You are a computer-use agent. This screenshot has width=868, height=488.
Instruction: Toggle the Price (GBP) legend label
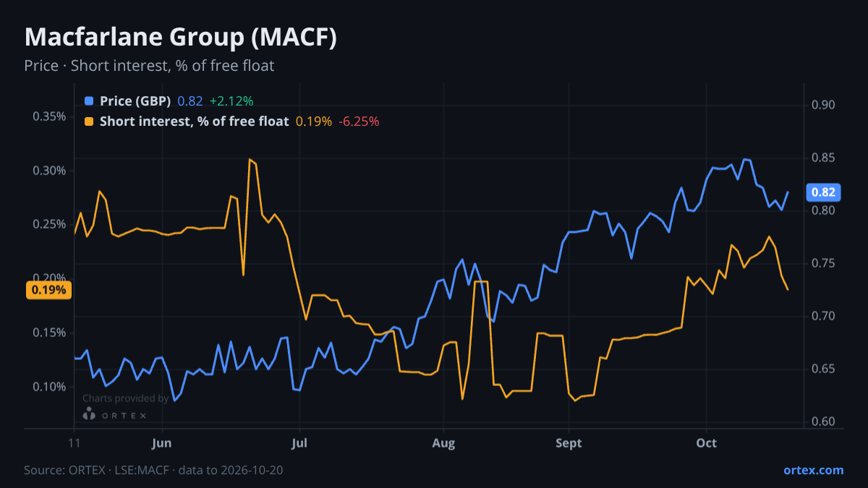pos(135,101)
